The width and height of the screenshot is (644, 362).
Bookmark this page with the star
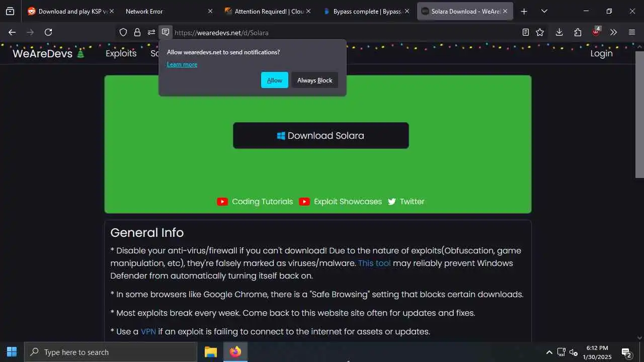tap(540, 32)
